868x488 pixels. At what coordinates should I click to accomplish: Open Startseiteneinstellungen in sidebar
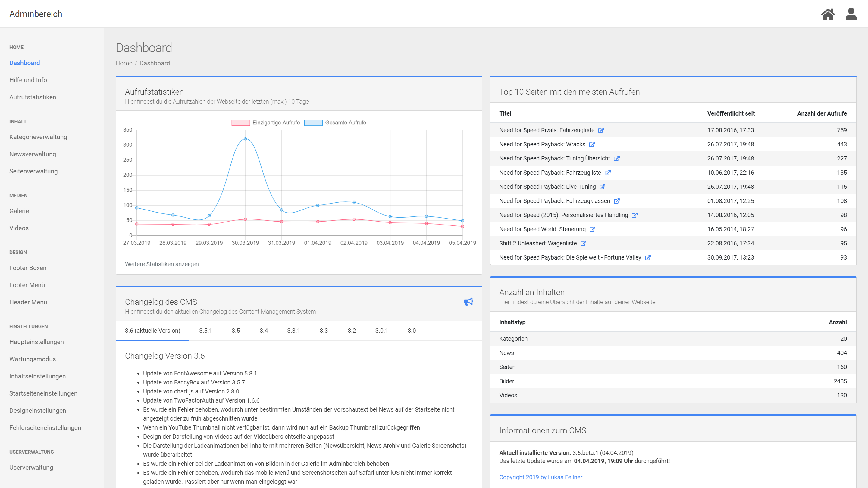[43, 394]
